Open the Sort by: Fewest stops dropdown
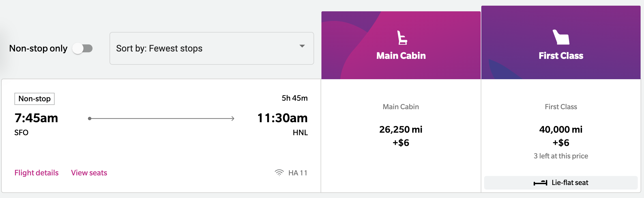Image resolution: width=644 pixels, height=198 pixels. [212, 48]
